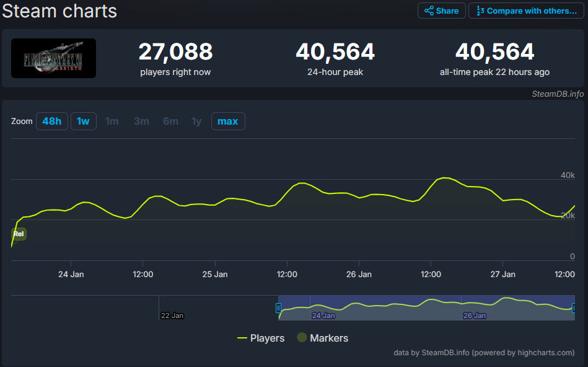The width and height of the screenshot is (588, 367).
Task: Select the 1y zoom option
Action: click(196, 122)
